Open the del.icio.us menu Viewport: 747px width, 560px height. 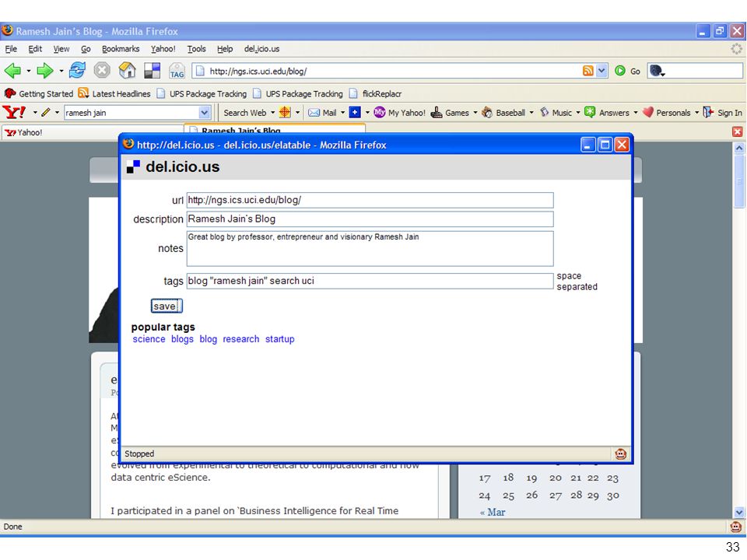[x=261, y=48]
